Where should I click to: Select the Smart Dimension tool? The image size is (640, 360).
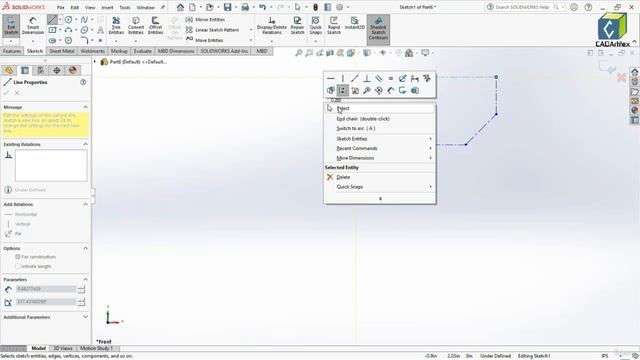(x=33, y=26)
